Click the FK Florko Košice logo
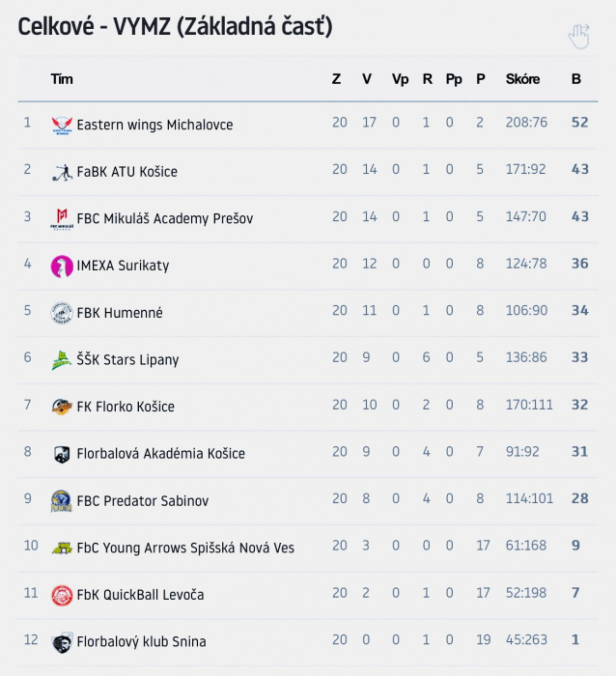 (62, 407)
